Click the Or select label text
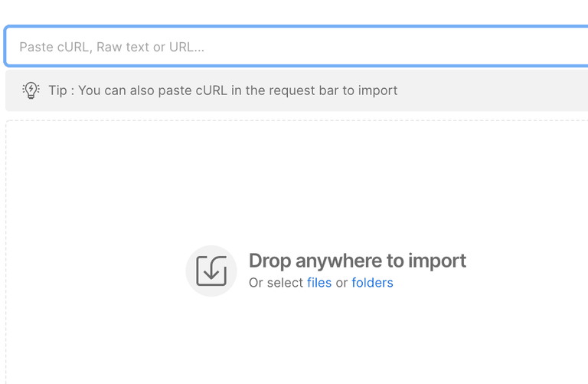Screen dimensions: 588x384 click(276, 283)
